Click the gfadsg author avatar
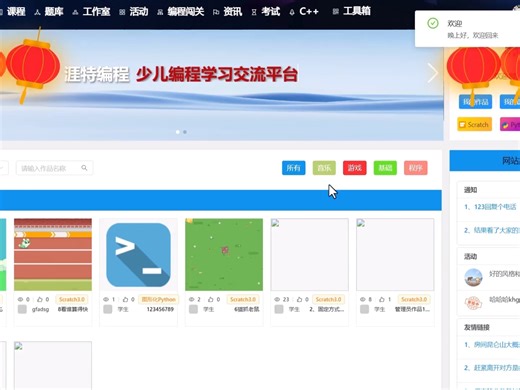The height and width of the screenshot is (390, 520). point(22,309)
